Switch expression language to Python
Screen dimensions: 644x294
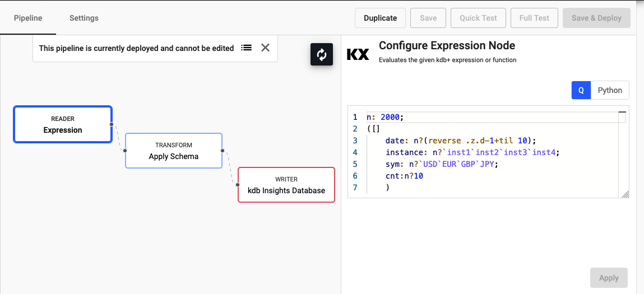(609, 90)
